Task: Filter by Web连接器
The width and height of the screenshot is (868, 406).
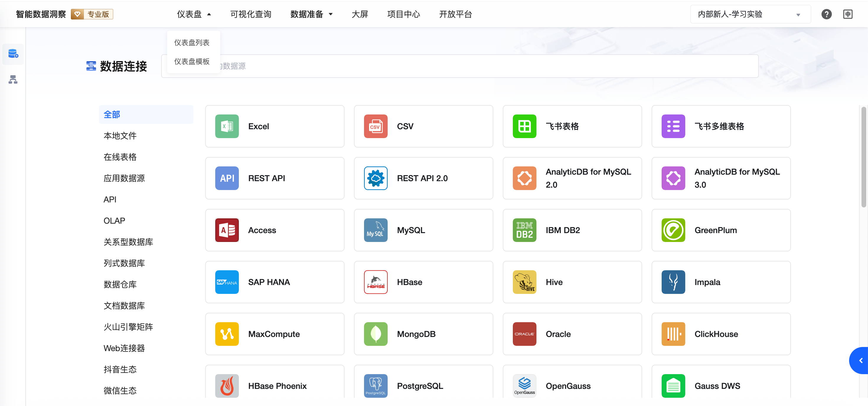Action: point(124,348)
